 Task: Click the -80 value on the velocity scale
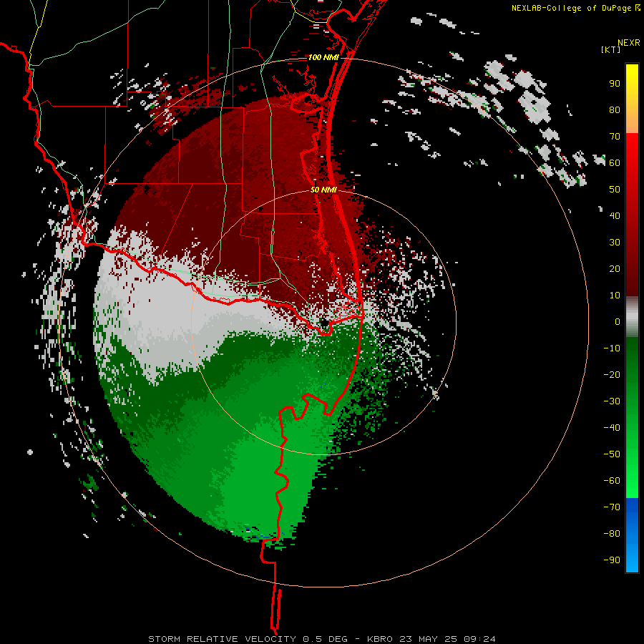(612, 534)
